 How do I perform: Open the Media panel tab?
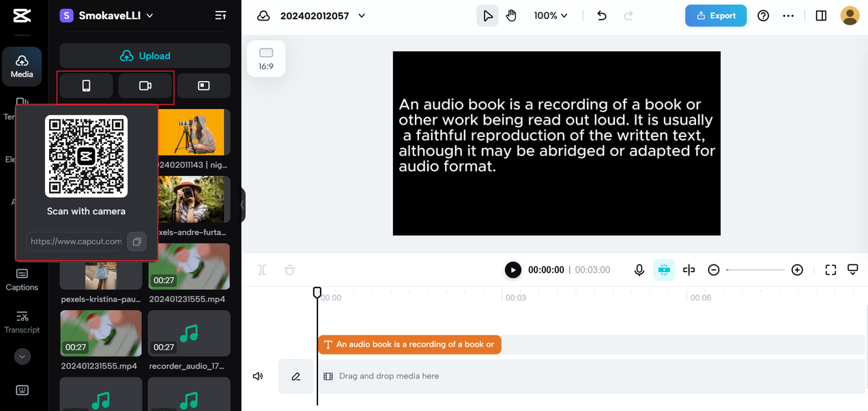[22, 66]
